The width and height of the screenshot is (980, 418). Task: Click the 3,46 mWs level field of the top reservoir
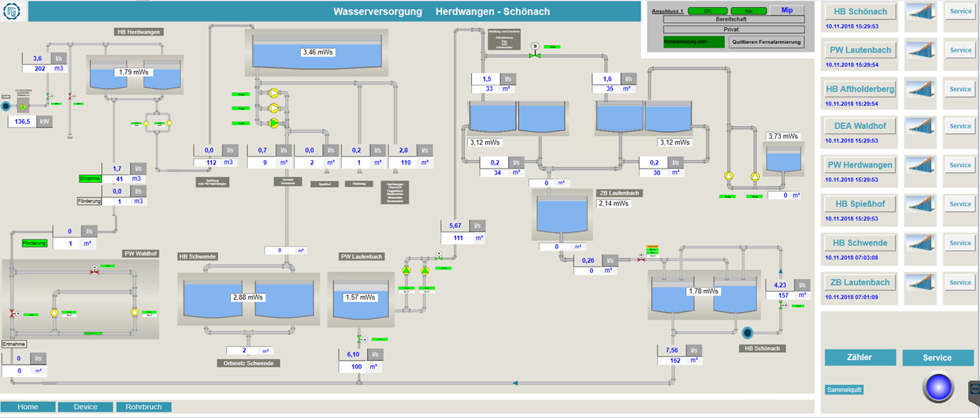tap(317, 52)
